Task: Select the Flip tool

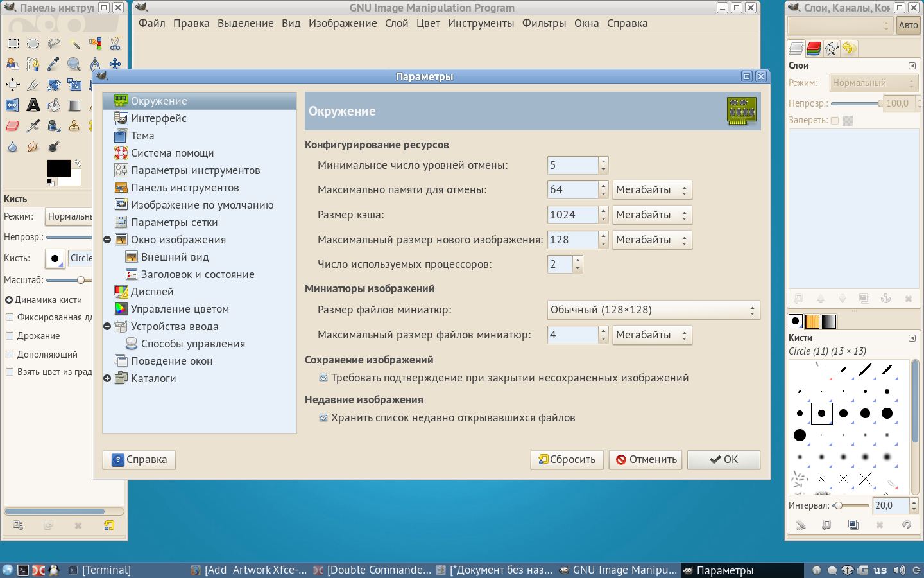Action: [13, 105]
